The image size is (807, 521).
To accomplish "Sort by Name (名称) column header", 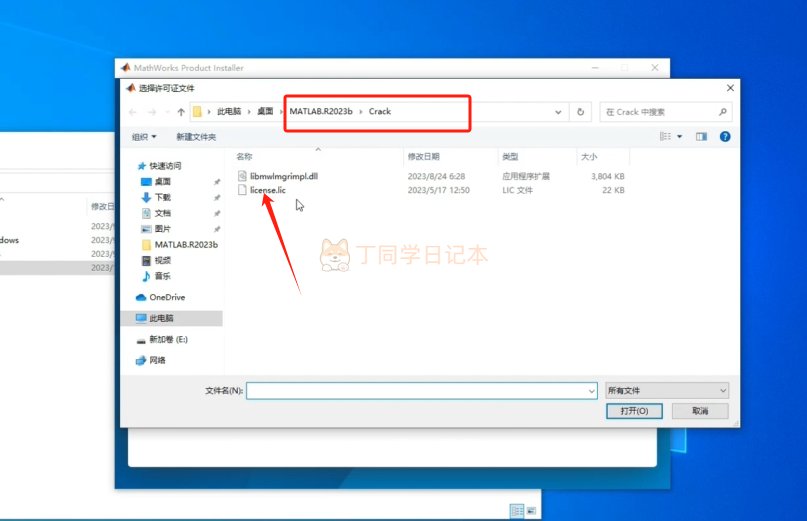I will [244, 157].
